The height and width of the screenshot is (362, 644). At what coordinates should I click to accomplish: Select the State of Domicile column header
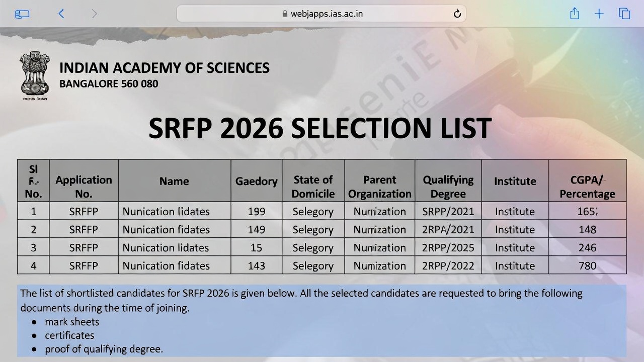point(313,187)
